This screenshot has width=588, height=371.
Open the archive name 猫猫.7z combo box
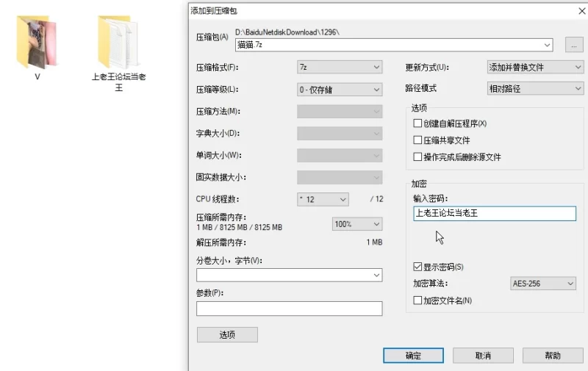pos(394,45)
